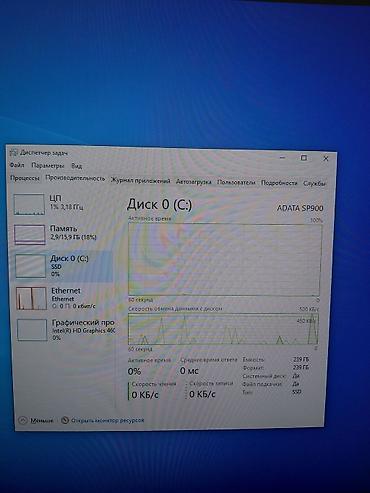Click the 0 мс response time value
The width and height of the screenshot is (370, 493).
[189, 370]
